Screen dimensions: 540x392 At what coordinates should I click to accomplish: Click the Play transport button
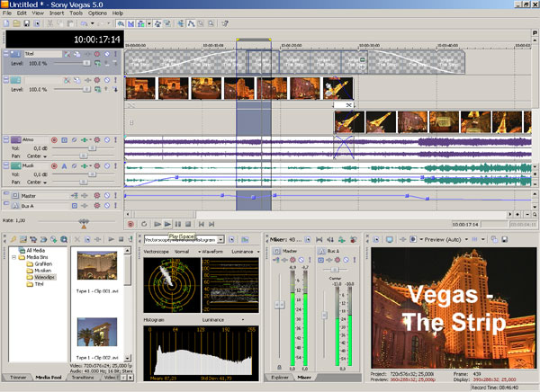pyautogui.click(x=168, y=223)
